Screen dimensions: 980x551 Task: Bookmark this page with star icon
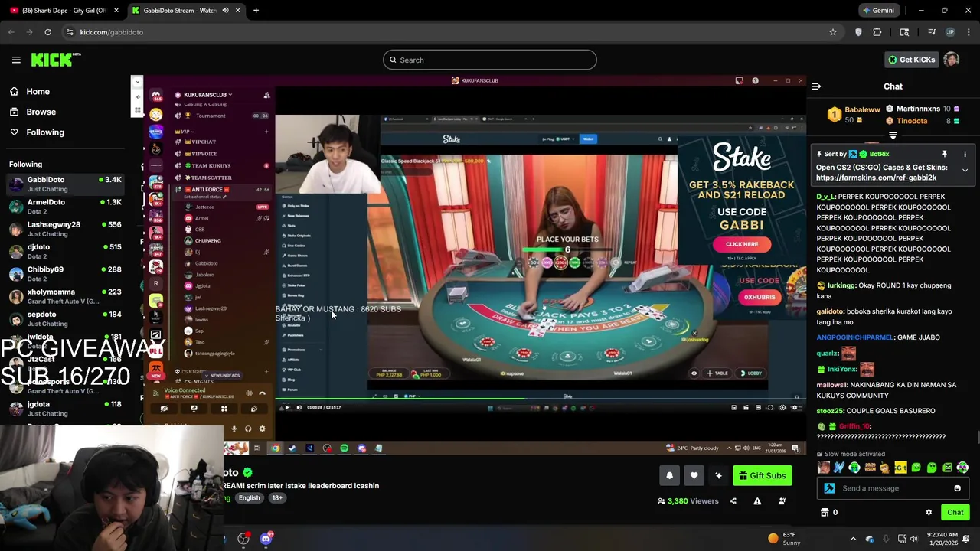(x=833, y=32)
